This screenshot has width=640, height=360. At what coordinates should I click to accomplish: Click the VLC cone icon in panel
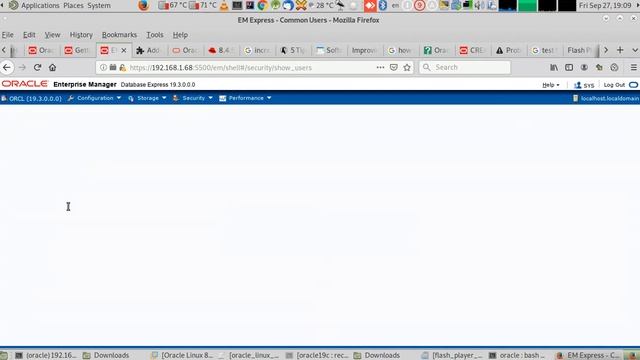pos(224,5)
